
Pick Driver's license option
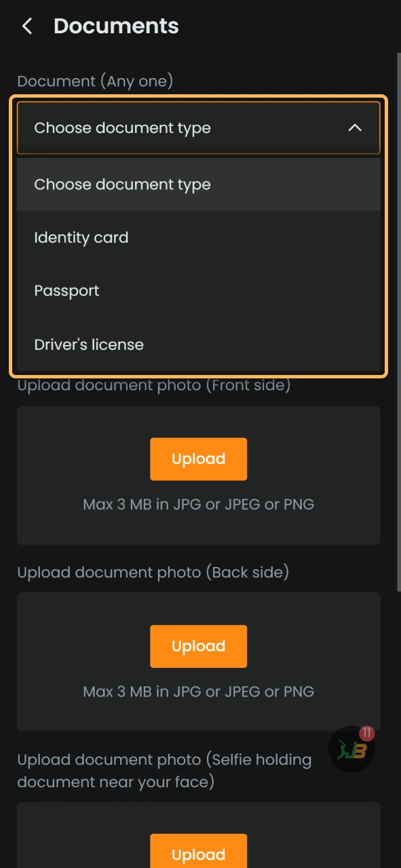(89, 344)
